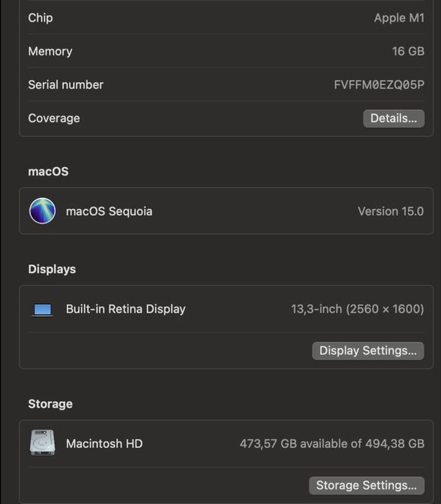Viewport: 441px width, 504px height.
Task: Click the Apple M1 chip value
Action: pyautogui.click(x=399, y=18)
